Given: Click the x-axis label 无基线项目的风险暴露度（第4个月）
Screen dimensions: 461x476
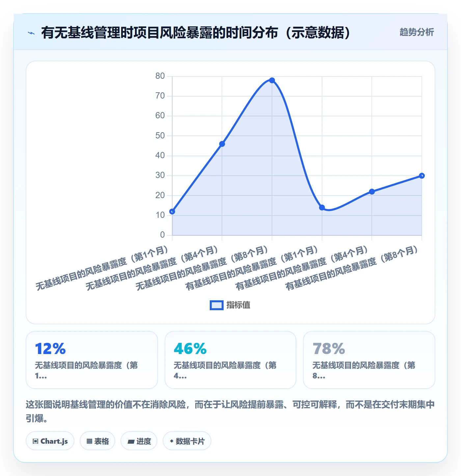Looking at the screenshot, I should [x=152, y=268].
